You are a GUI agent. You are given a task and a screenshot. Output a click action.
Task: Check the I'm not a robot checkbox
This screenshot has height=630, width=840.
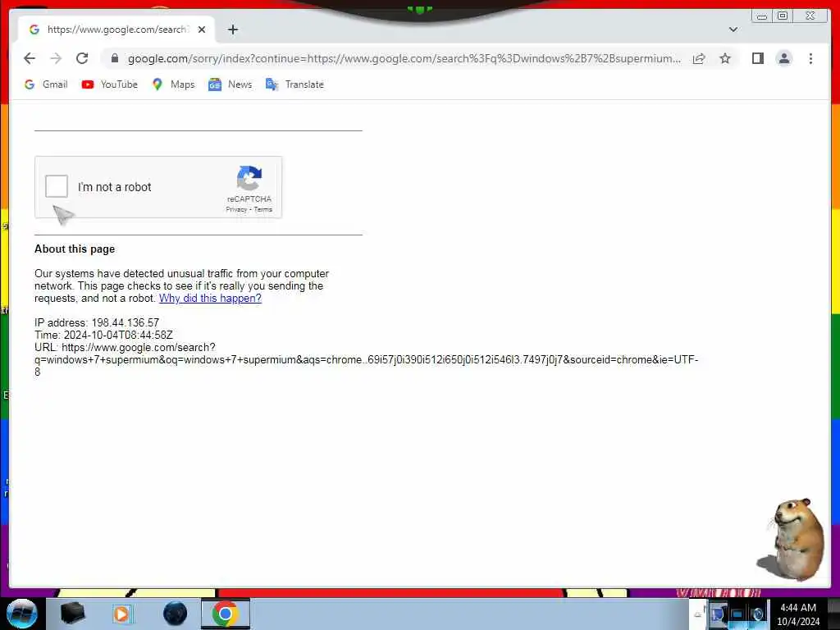click(x=57, y=186)
